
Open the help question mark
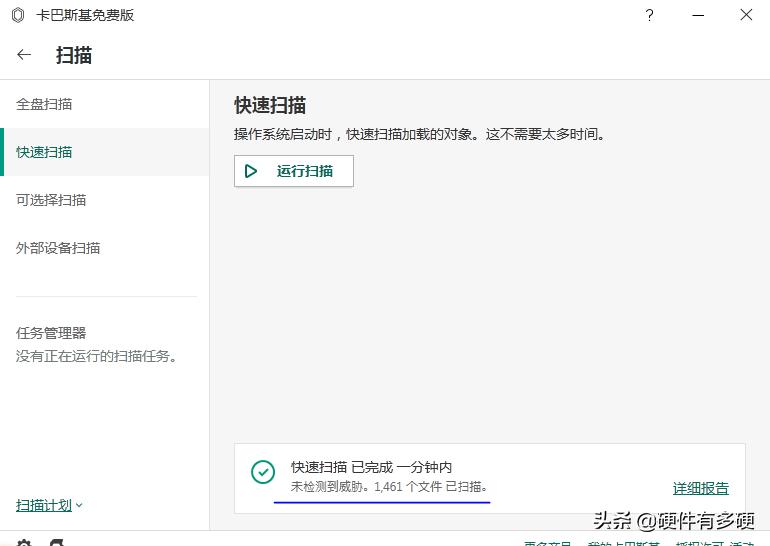click(x=649, y=15)
